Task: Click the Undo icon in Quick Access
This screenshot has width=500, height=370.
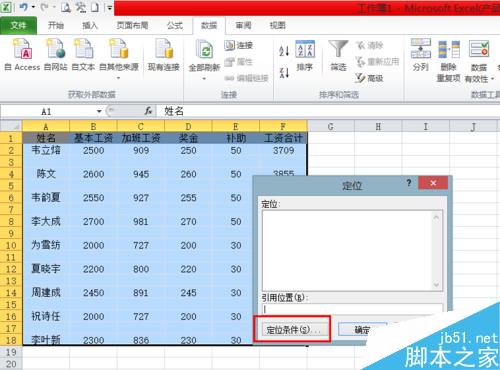Action: (x=24, y=7)
